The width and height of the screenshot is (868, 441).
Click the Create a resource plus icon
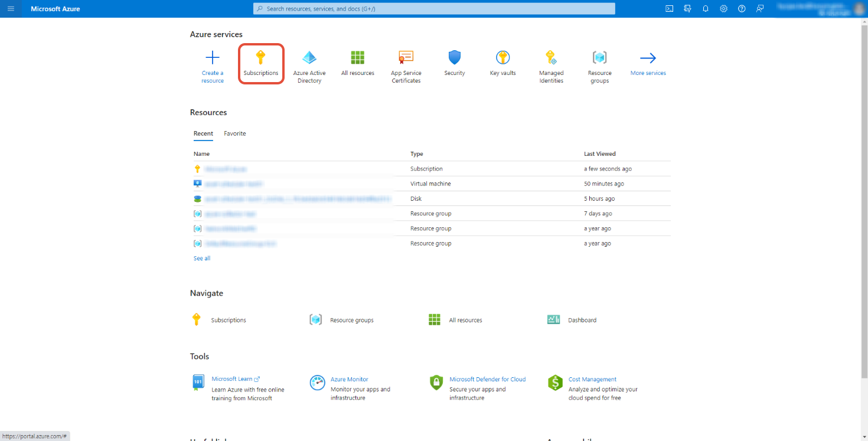(212, 58)
